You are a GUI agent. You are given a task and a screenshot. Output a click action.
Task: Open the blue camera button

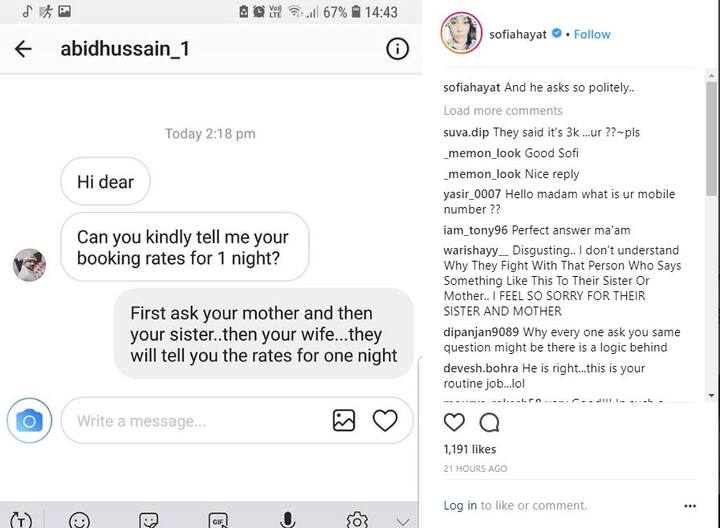coord(29,421)
